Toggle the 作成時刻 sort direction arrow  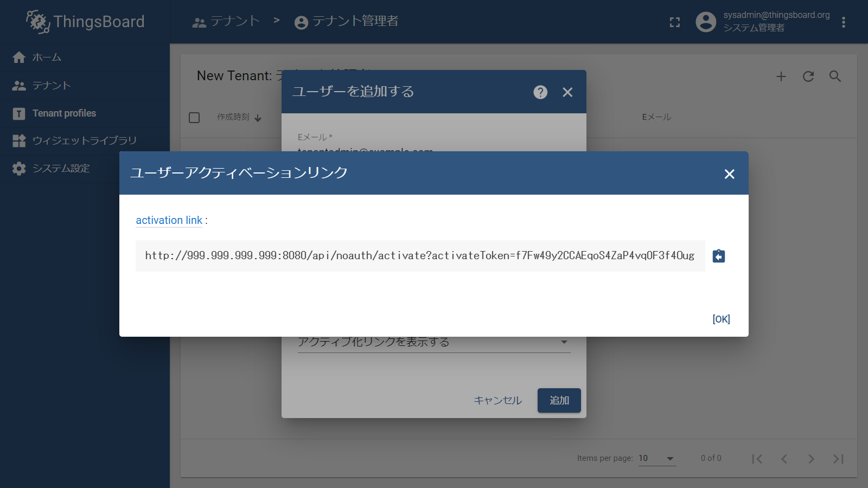[259, 117]
